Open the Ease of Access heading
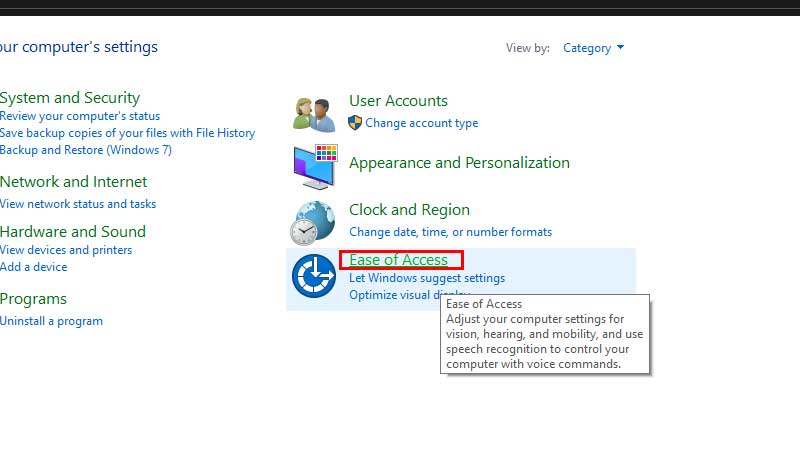 (398, 260)
